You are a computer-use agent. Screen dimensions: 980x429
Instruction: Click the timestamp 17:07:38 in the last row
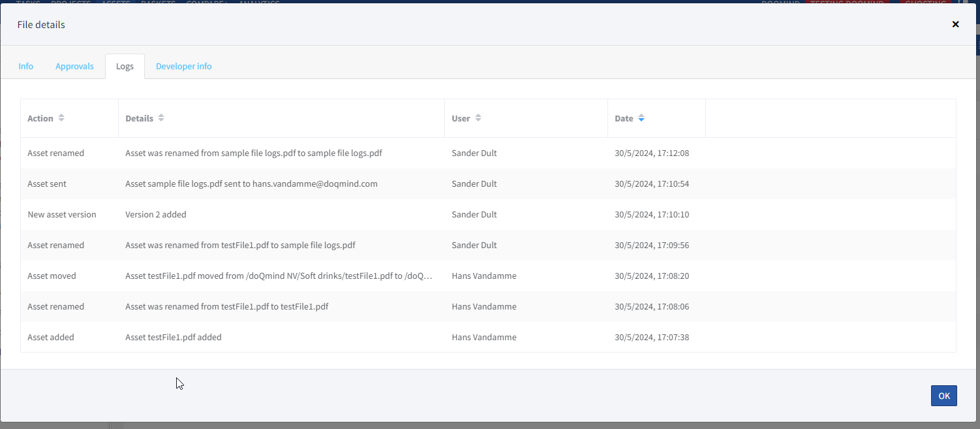coord(652,337)
